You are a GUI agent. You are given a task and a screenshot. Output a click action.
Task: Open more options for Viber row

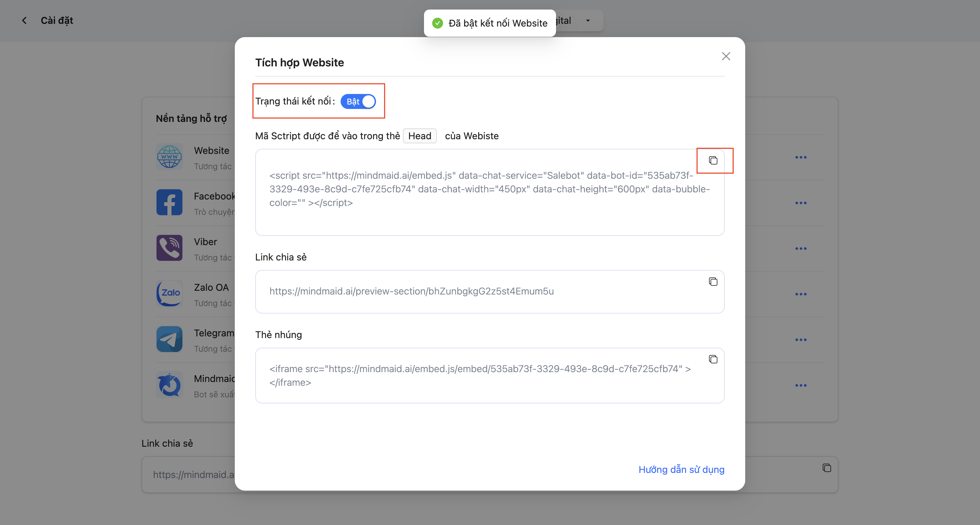[x=801, y=249]
